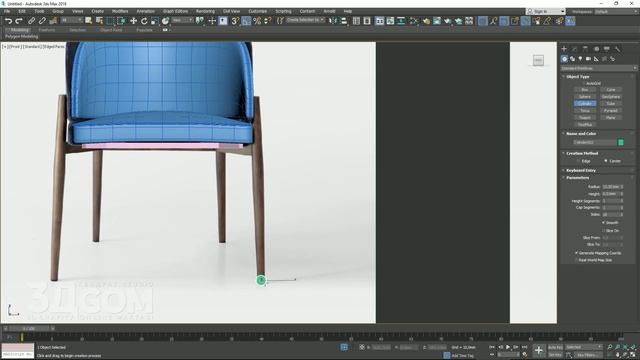Click the timeline frame slider
This screenshot has width=640, height=360.
(x=29, y=329)
